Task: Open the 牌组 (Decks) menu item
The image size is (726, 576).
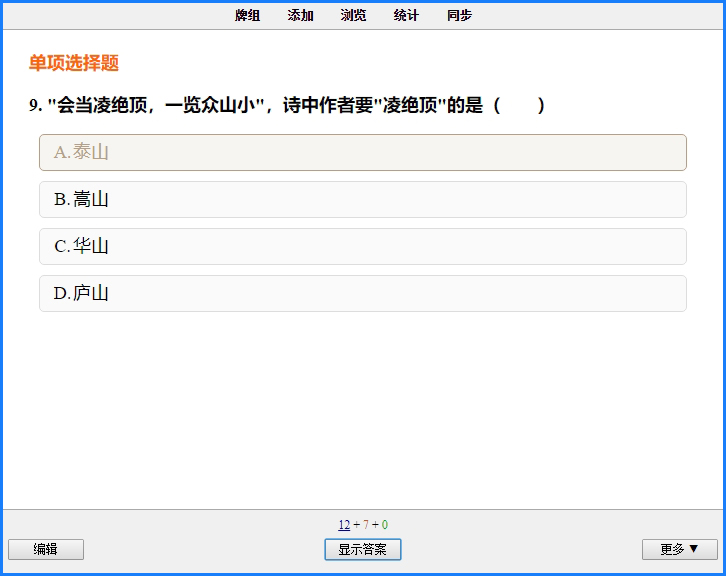Action: pos(247,15)
